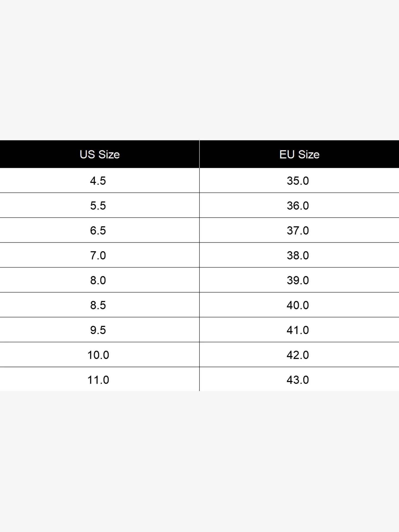The height and width of the screenshot is (532, 399).
Task: Select the EU size 35.0 cell
Action: (298, 181)
